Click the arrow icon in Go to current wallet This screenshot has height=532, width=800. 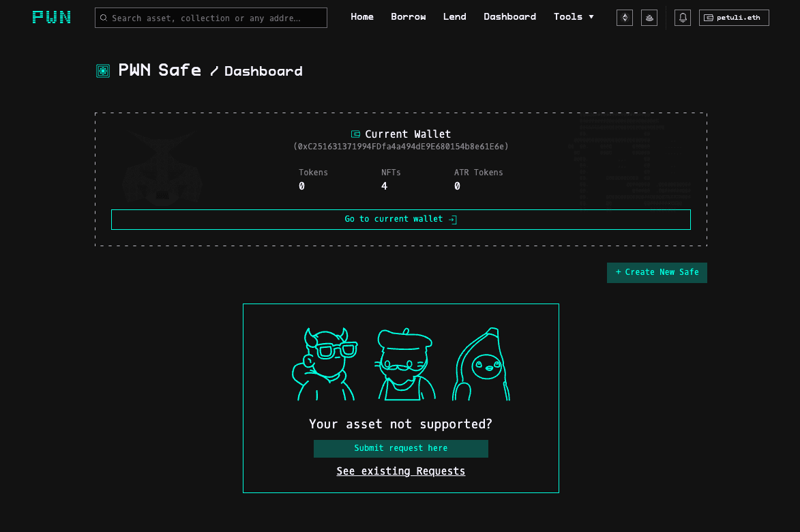[x=453, y=220]
